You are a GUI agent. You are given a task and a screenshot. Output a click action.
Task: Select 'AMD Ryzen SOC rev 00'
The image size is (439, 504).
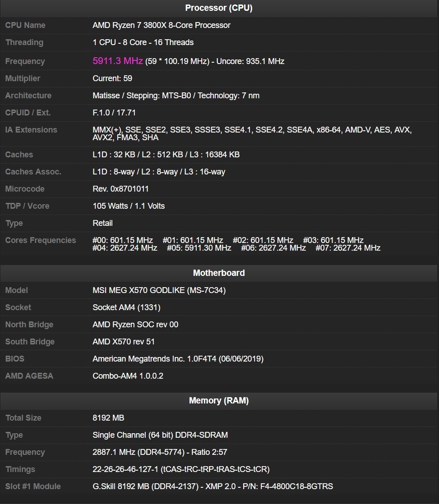[135, 324]
